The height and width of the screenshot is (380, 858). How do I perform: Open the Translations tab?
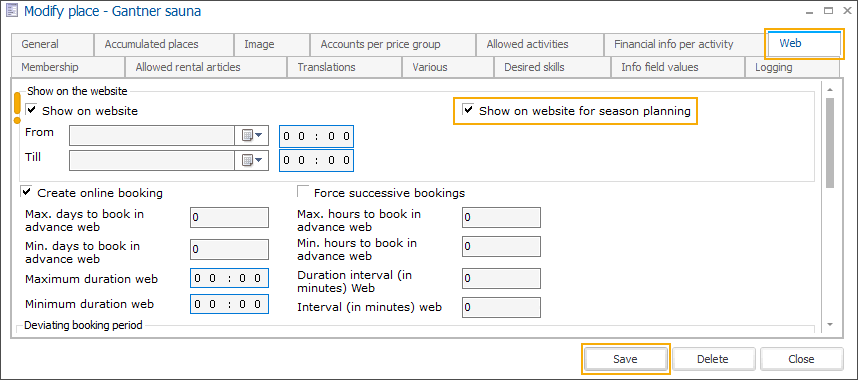pyautogui.click(x=345, y=67)
